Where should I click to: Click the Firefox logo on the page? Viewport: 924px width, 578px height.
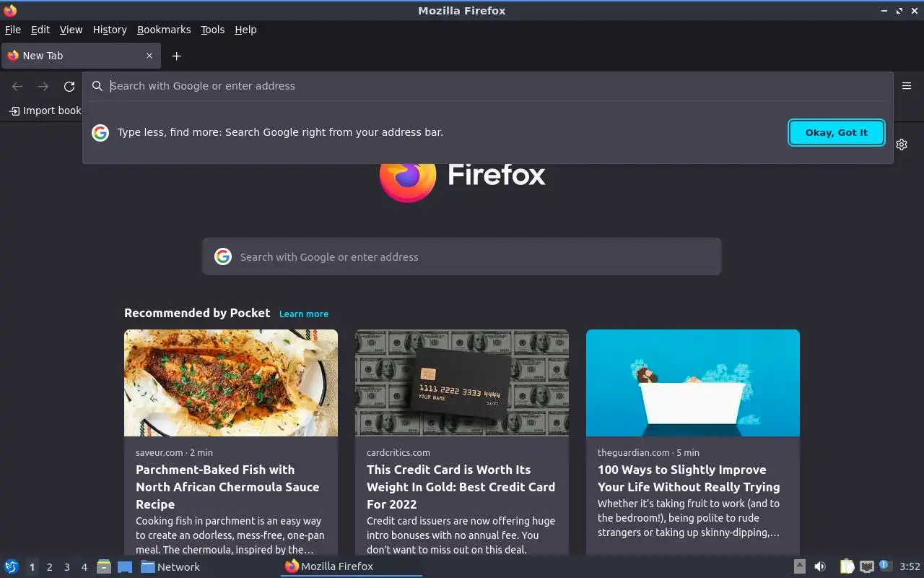[x=408, y=179]
